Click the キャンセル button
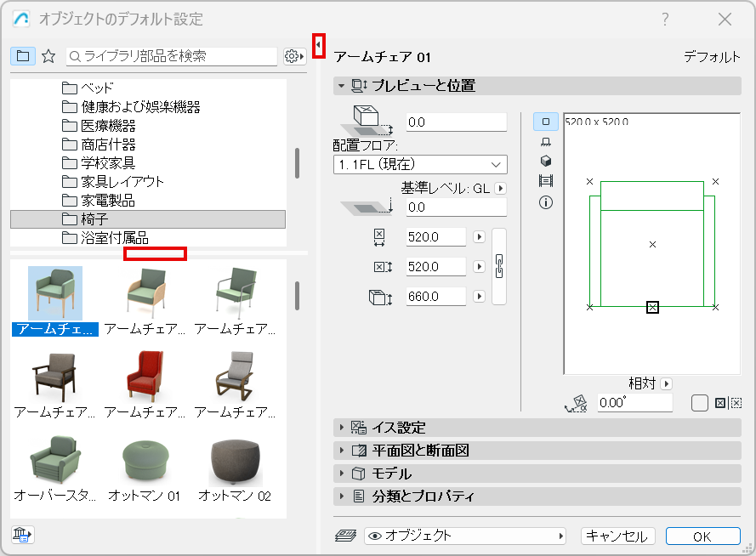756x556 pixels. pos(617,536)
